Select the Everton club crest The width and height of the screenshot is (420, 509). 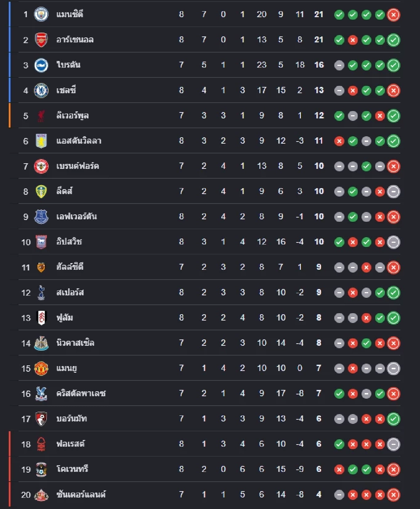pyautogui.click(x=41, y=216)
